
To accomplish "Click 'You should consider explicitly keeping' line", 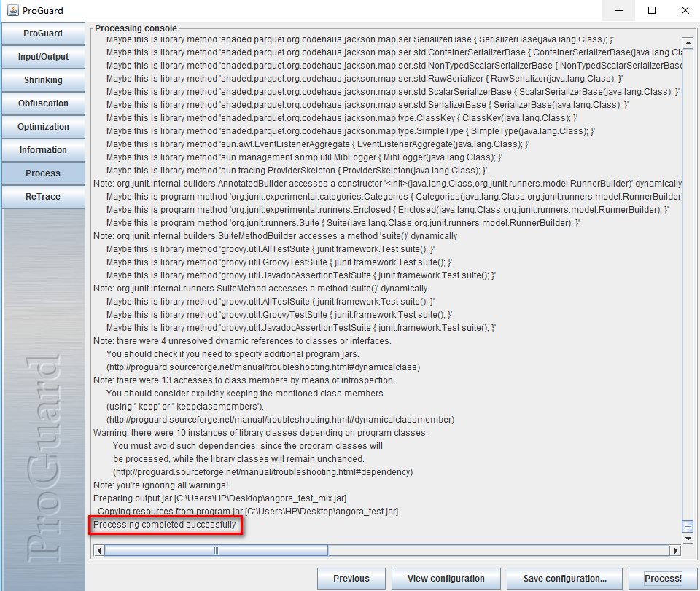I will [245, 394].
